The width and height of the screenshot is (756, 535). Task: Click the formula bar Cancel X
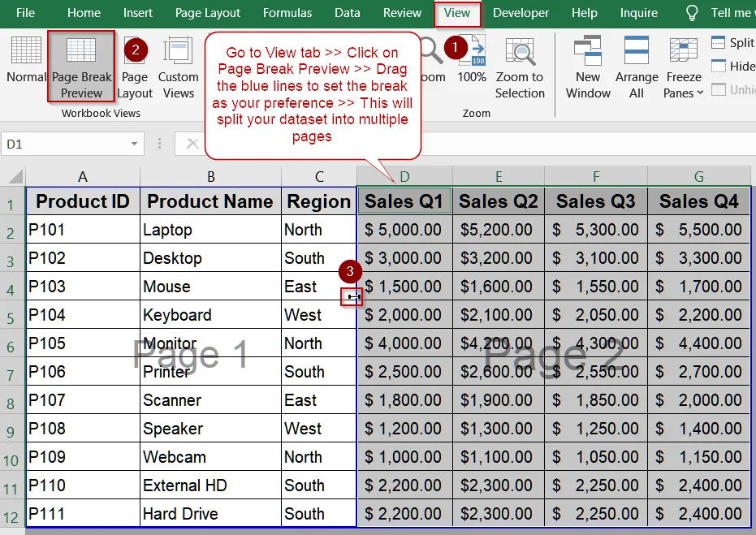point(192,144)
